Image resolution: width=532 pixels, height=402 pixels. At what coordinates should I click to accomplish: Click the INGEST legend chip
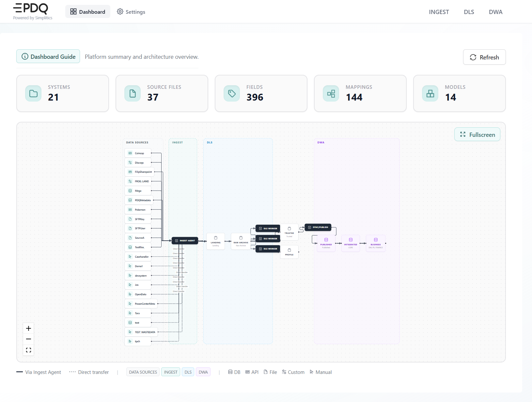pyautogui.click(x=171, y=372)
